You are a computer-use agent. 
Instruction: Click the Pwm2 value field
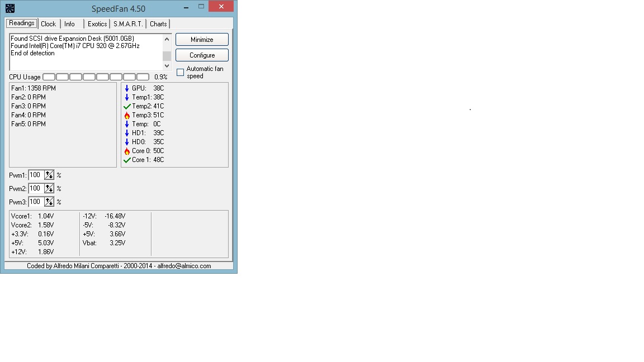(x=36, y=188)
